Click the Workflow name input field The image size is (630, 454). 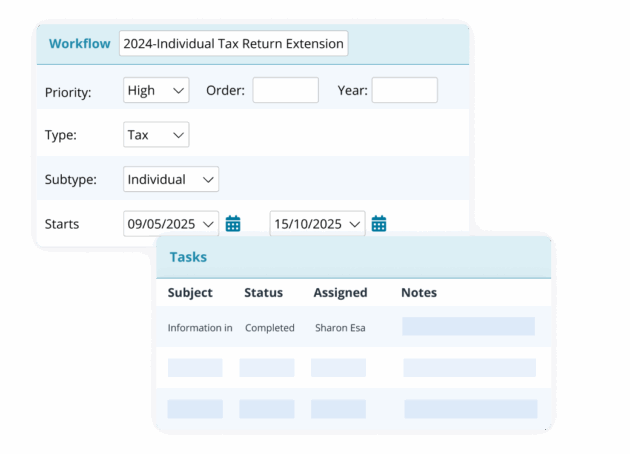(x=233, y=43)
